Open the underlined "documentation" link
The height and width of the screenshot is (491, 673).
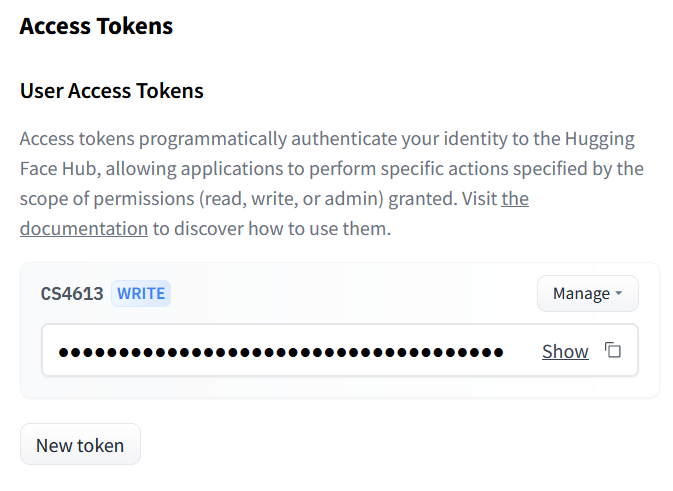(x=84, y=228)
